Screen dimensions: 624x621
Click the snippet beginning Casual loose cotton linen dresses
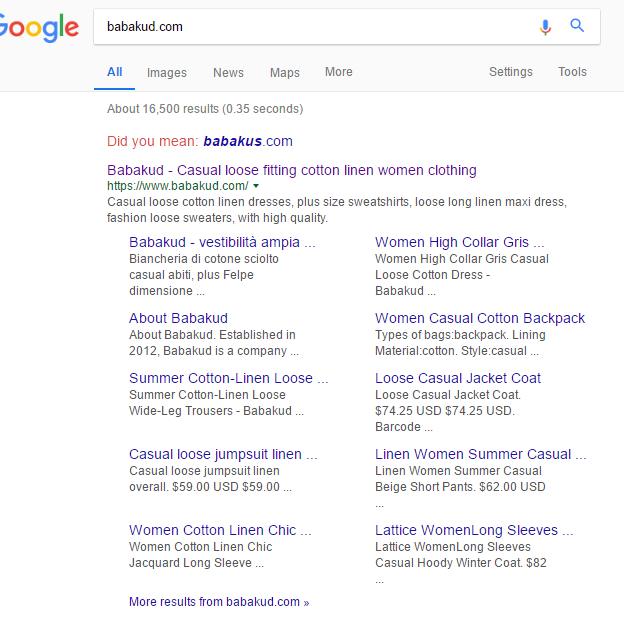coord(337,210)
